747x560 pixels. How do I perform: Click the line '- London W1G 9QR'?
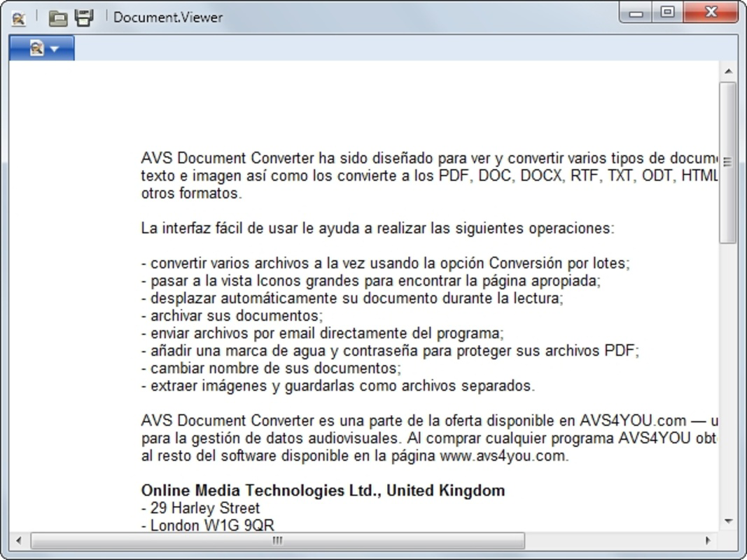tap(208, 526)
